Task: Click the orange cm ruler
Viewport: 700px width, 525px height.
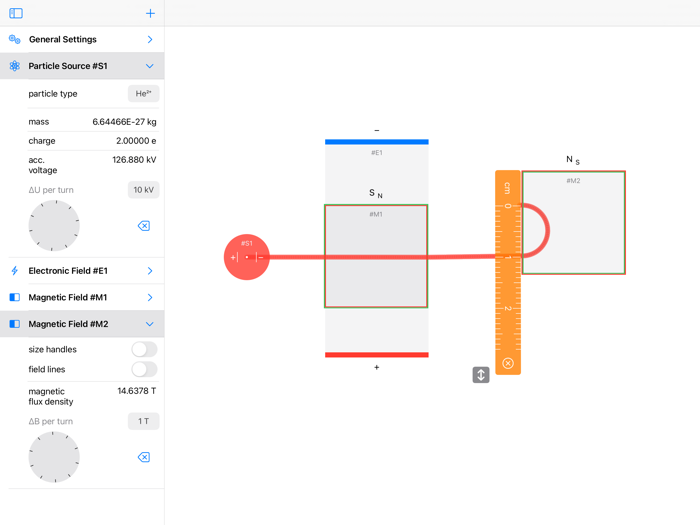Action: click(508, 272)
